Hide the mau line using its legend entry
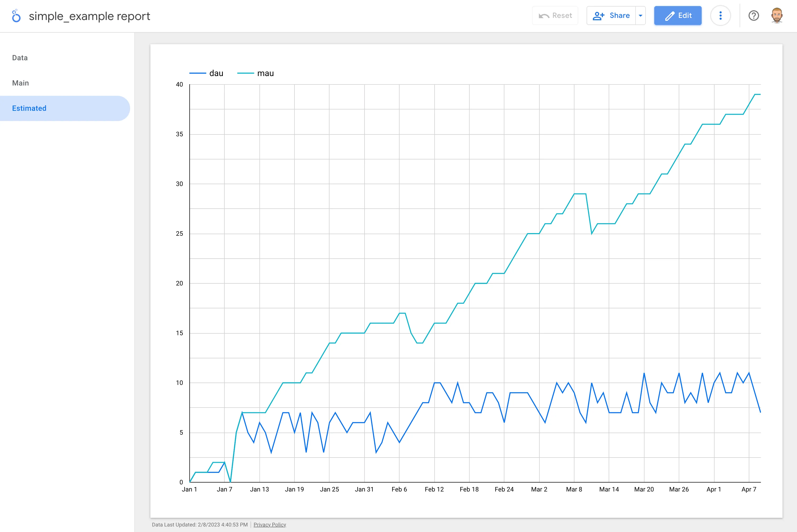The height and width of the screenshot is (532, 797). [265, 73]
